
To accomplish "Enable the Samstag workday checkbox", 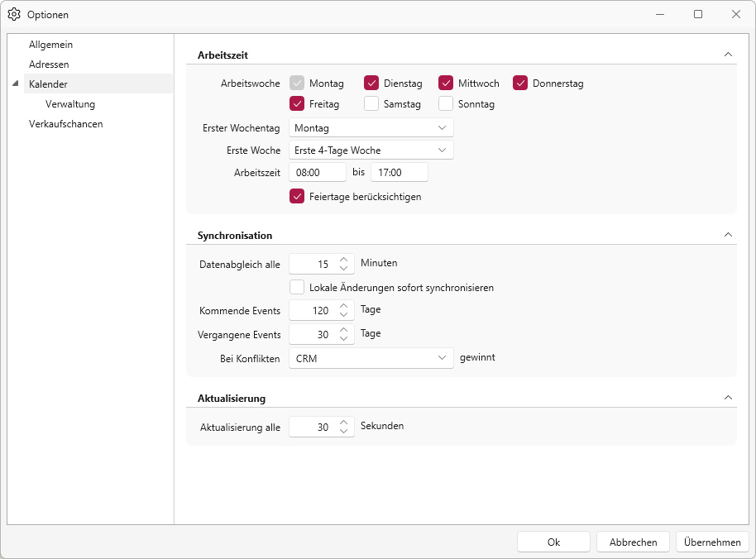I will (x=371, y=103).
